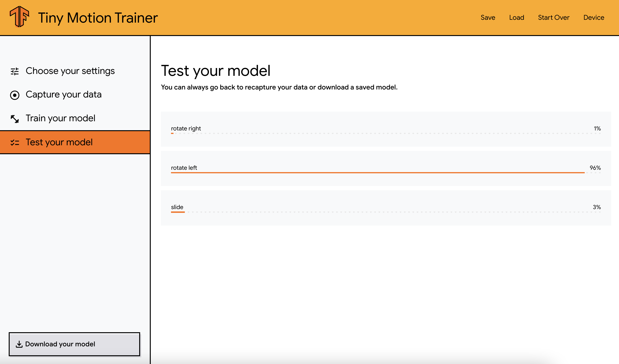Select Test your model step
The width and height of the screenshot is (619, 364).
pos(75,142)
